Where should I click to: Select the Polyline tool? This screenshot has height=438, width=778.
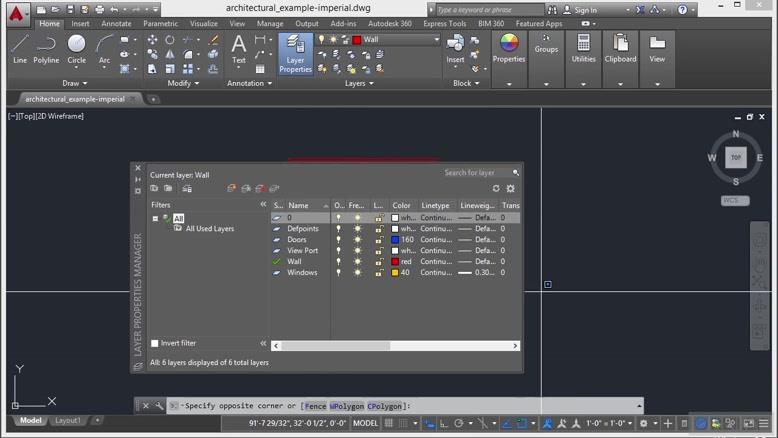[x=46, y=49]
